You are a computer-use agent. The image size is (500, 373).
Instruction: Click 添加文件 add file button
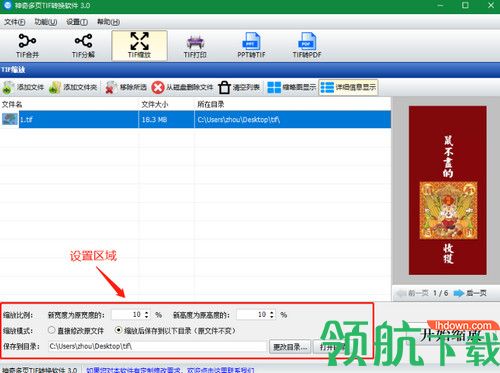coord(23,88)
